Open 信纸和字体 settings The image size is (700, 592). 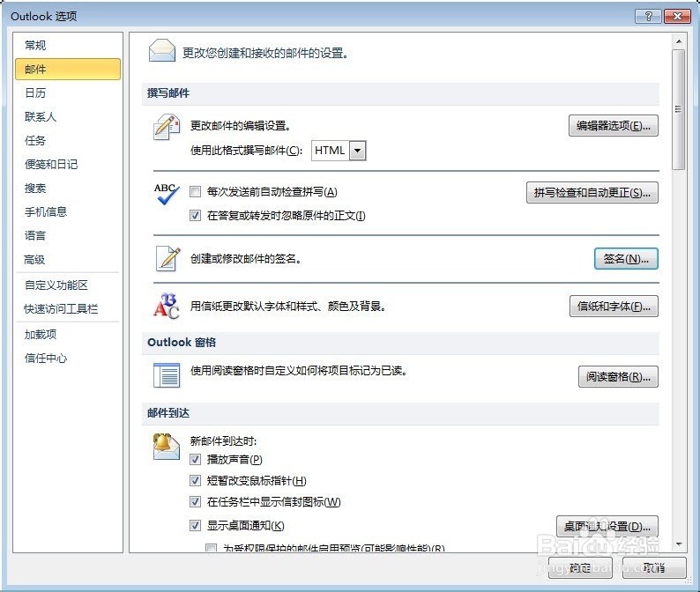click(614, 307)
